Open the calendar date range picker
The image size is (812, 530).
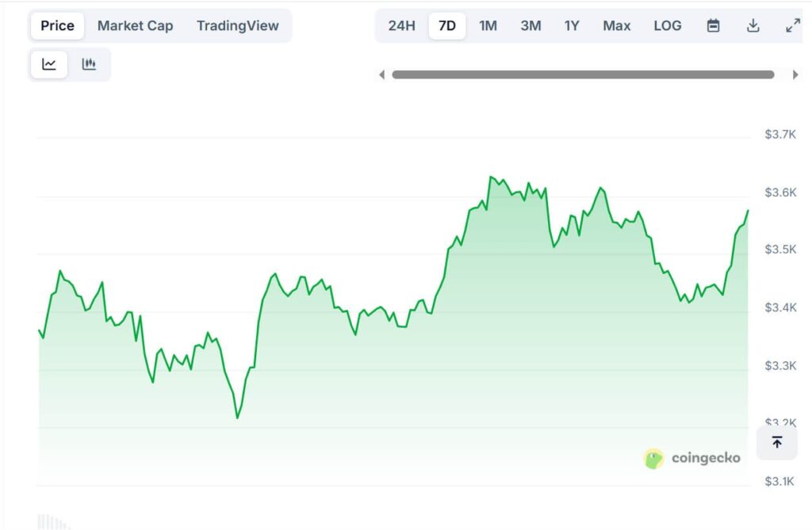tap(713, 25)
